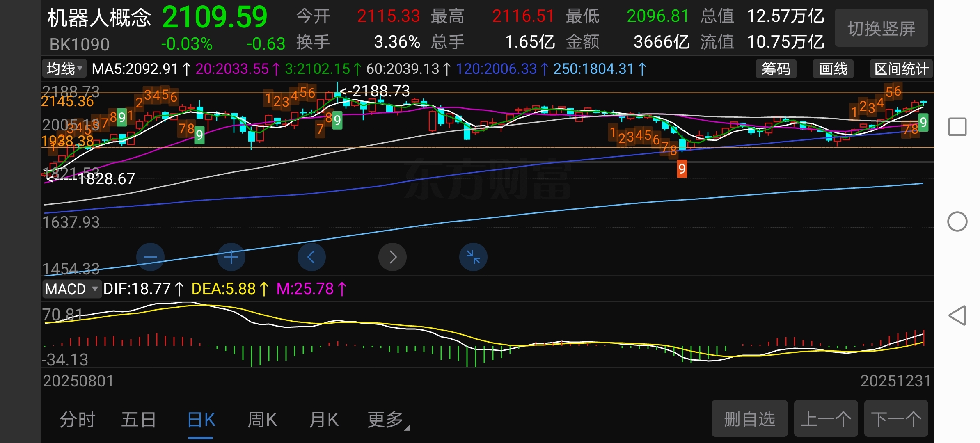
Task: Click the green 9 marker at chart right
Action: [923, 122]
